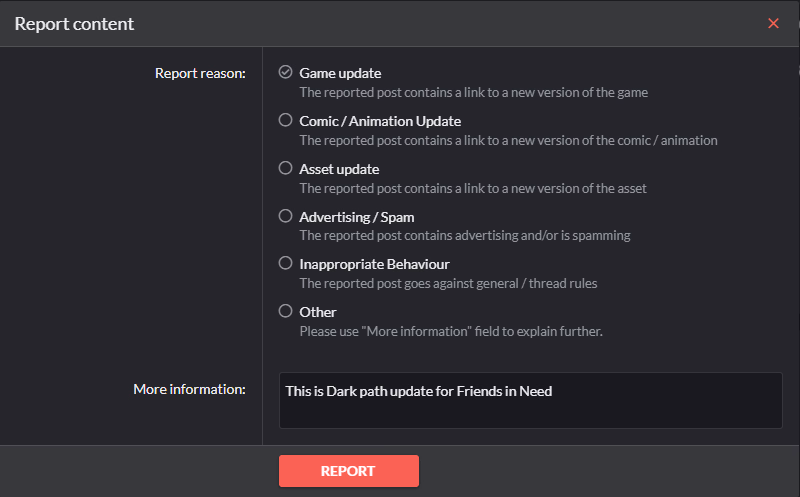Click the 'Other' label text
Screen dimensions: 800x497
(x=318, y=312)
